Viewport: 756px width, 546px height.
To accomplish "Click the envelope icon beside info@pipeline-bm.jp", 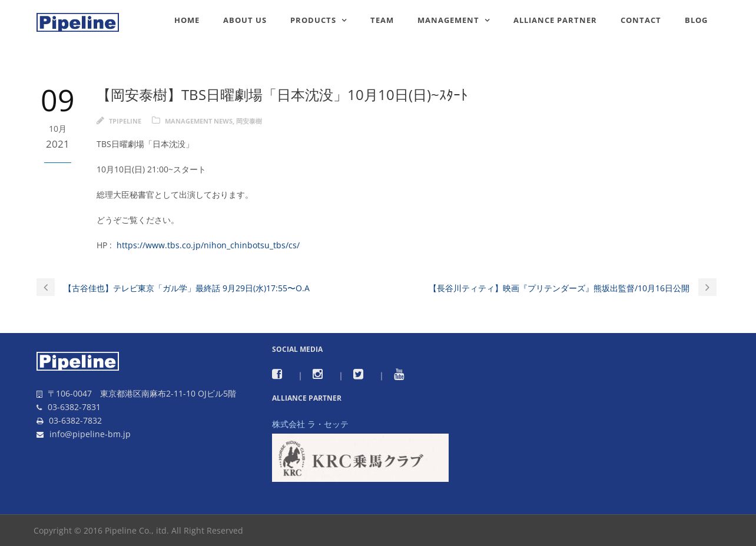I will (40, 435).
